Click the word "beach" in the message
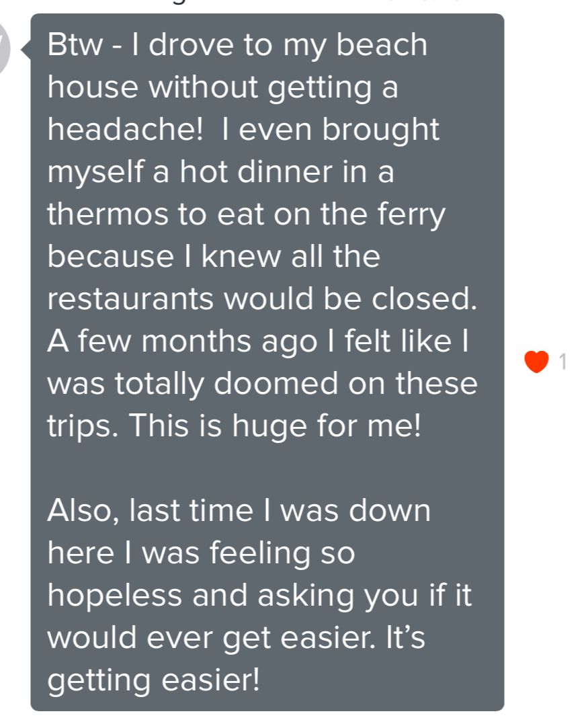Screen dimensions: 588x726 coord(381,46)
